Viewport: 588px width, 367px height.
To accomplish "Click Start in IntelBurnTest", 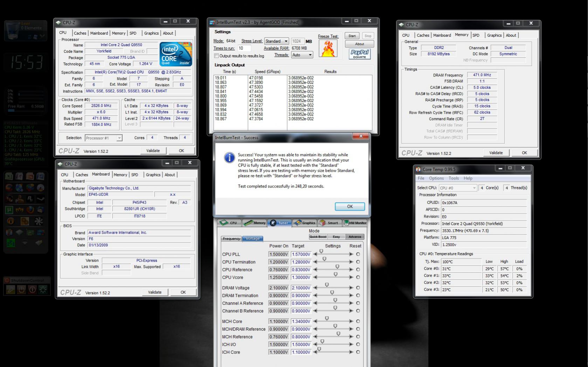I will click(352, 36).
